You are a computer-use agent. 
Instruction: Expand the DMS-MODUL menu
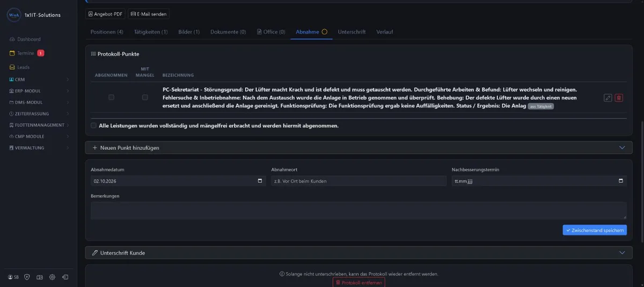pos(39,102)
